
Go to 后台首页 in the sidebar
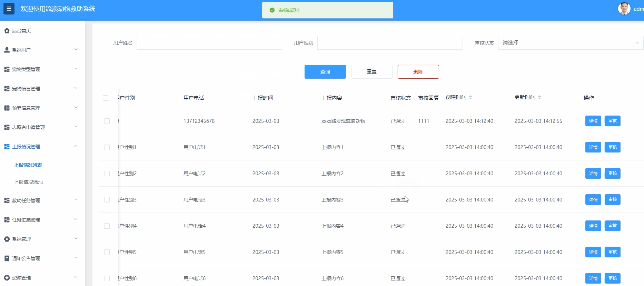pyautogui.click(x=21, y=31)
